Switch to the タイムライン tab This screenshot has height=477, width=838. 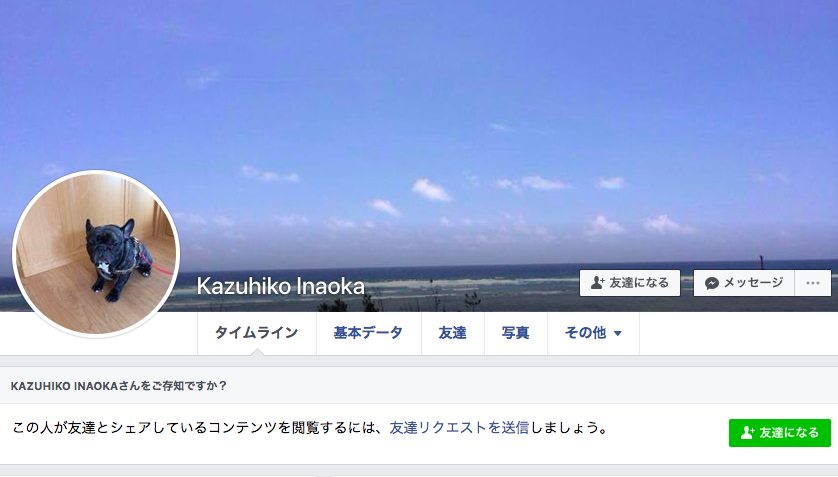click(257, 333)
